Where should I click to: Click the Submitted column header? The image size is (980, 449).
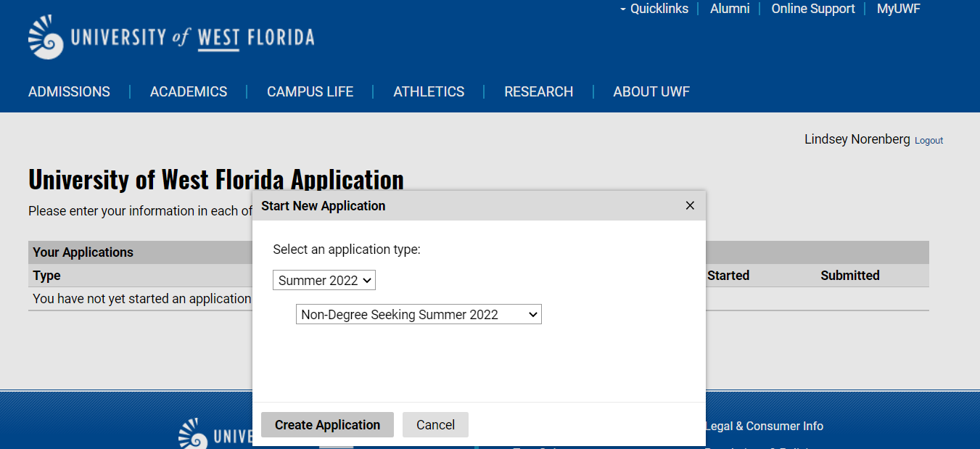click(x=850, y=276)
